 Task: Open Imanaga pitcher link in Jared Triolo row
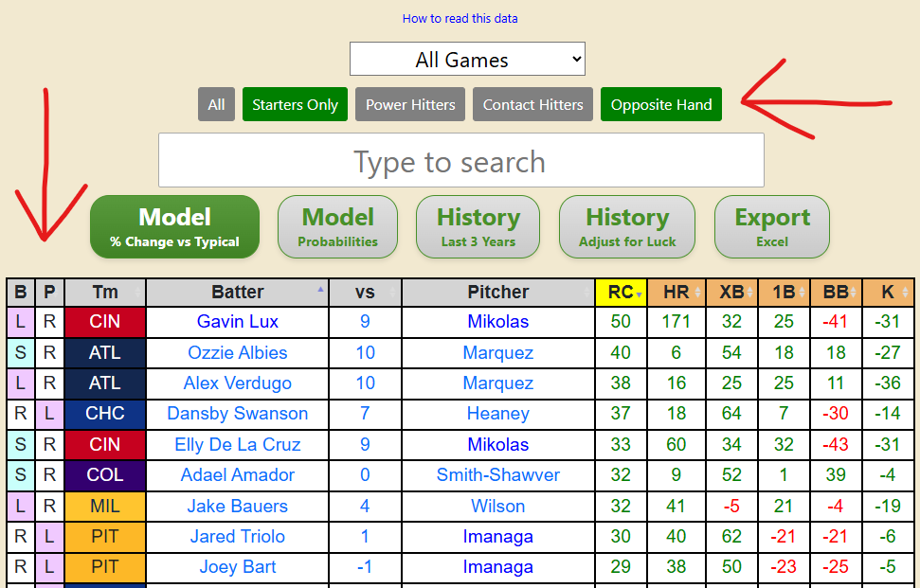[498, 537]
